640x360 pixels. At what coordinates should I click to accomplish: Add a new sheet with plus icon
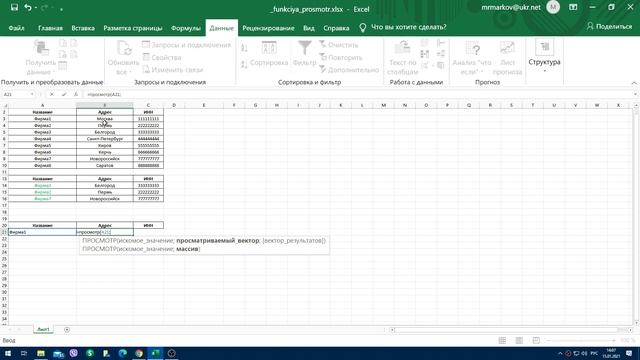(67, 329)
